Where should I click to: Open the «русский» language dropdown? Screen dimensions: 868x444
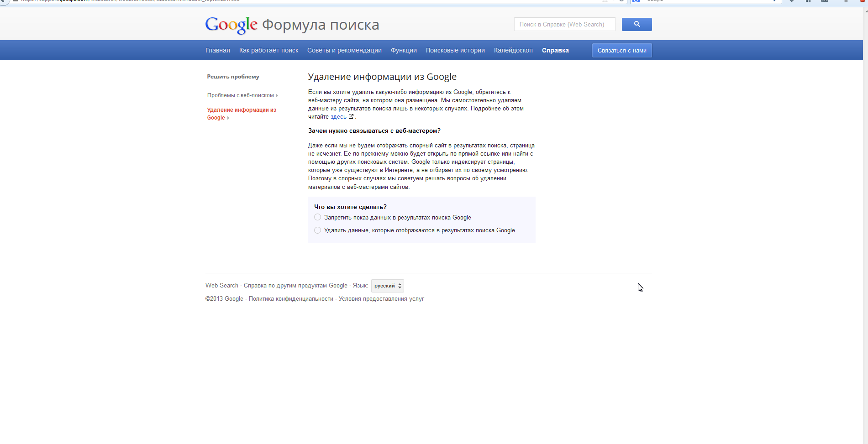pyautogui.click(x=388, y=286)
